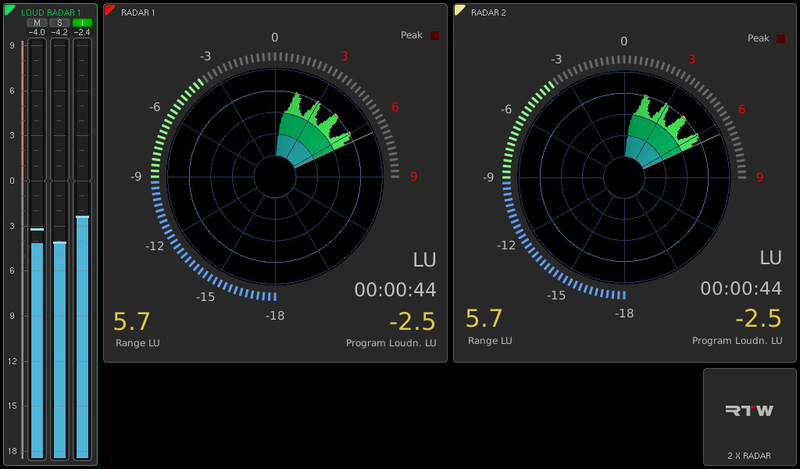This screenshot has width=800, height=469.
Task: Click the Peak indicator square in Radar 1
Action: (x=435, y=35)
